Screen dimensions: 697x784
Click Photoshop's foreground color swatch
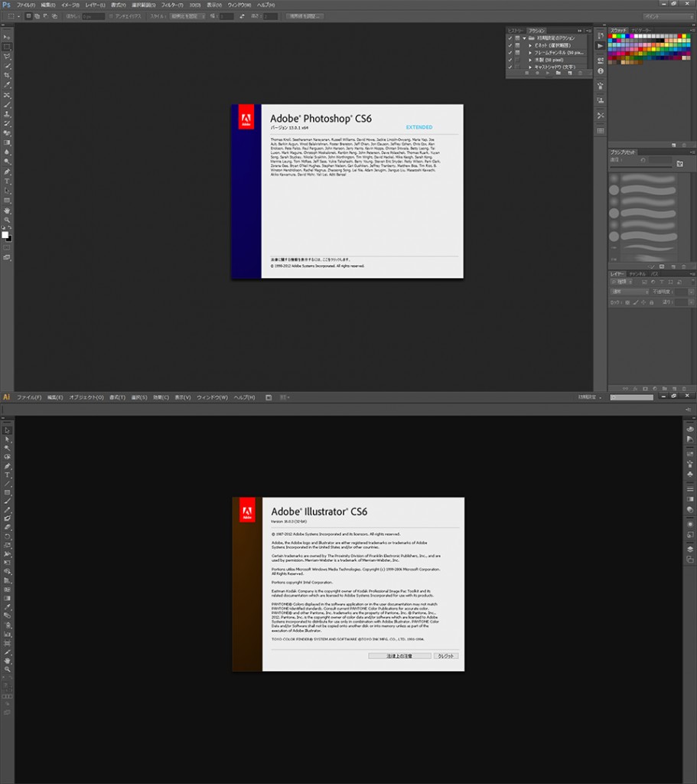(5, 234)
